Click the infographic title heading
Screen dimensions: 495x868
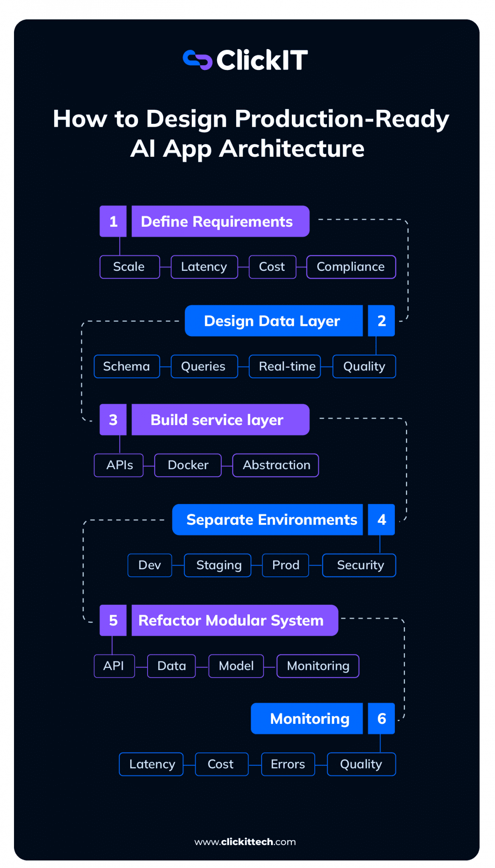click(x=251, y=134)
